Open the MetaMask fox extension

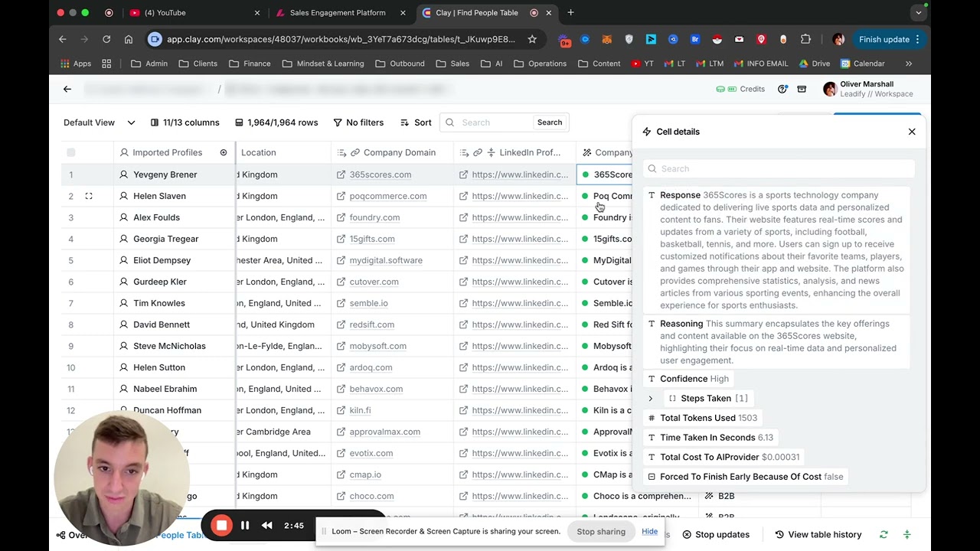point(606,39)
